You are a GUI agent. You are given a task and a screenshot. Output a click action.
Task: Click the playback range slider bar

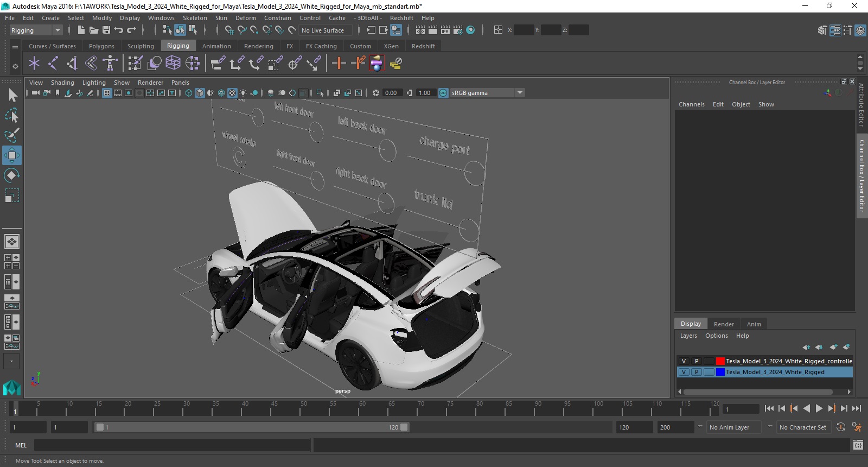pos(252,427)
